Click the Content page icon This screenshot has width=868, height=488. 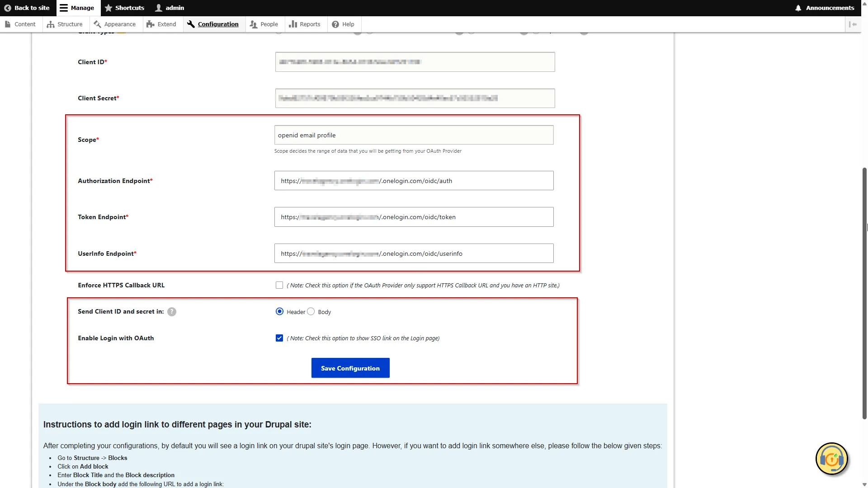click(8, 24)
